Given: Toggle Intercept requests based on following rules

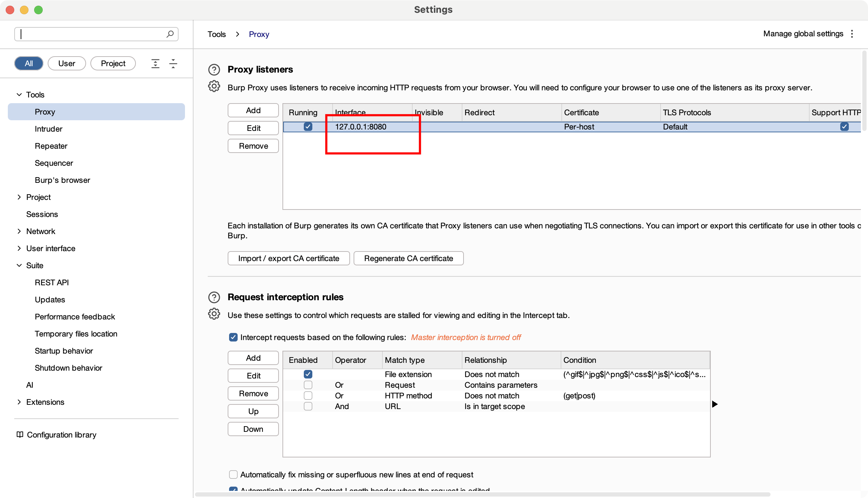Looking at the screenshot, I should [x=233, y=337].
